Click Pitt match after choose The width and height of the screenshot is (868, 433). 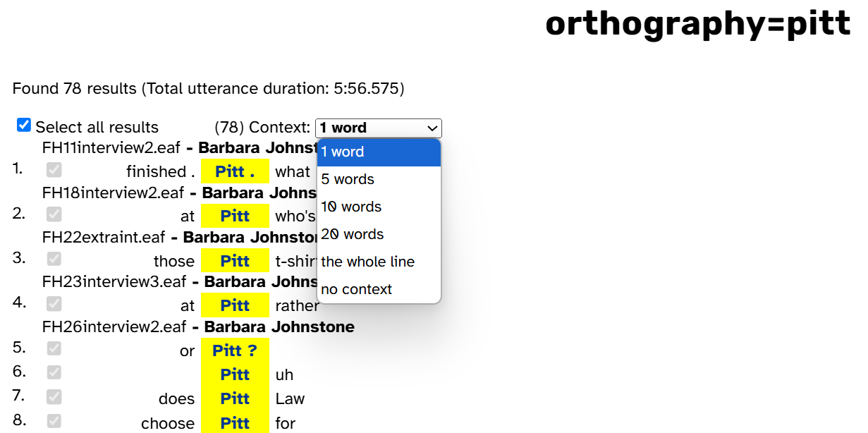(x=235, y=422)
